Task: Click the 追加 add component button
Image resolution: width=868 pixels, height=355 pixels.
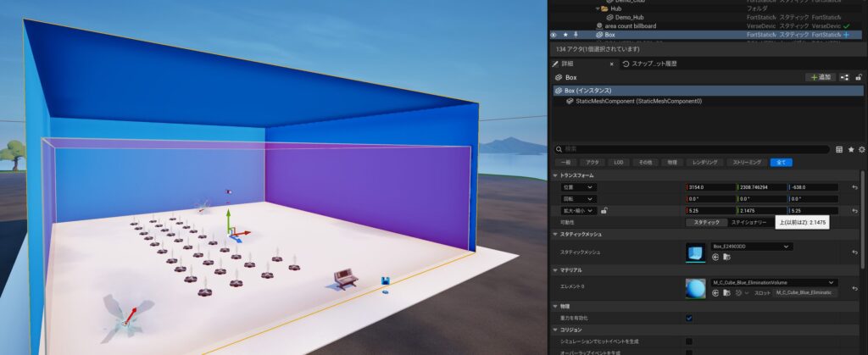Action: click(x=821, y=77)
